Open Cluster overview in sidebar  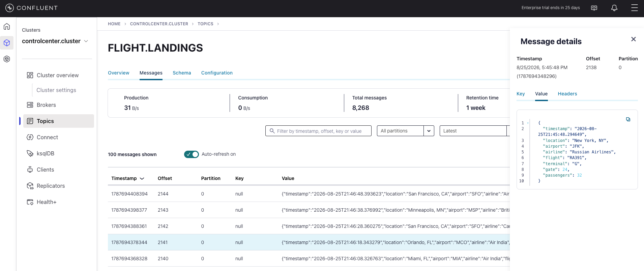[58, 75]
